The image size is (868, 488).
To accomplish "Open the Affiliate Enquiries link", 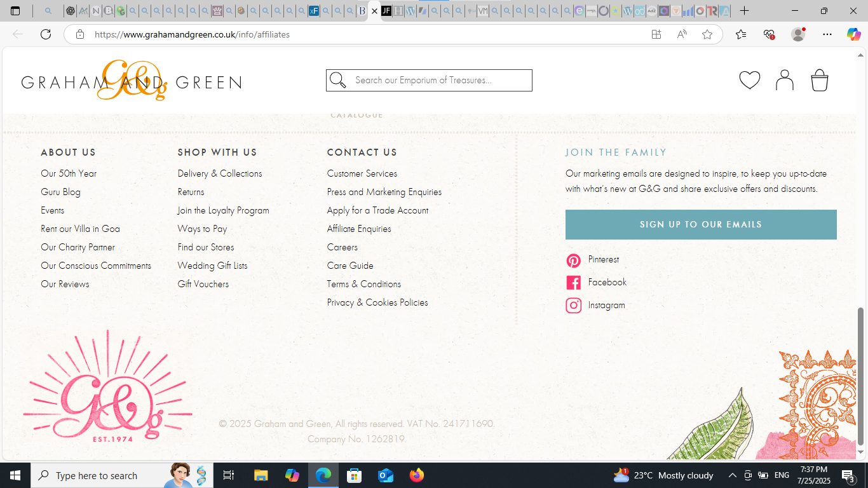I will pyautogui.click(x=359, y=229).
